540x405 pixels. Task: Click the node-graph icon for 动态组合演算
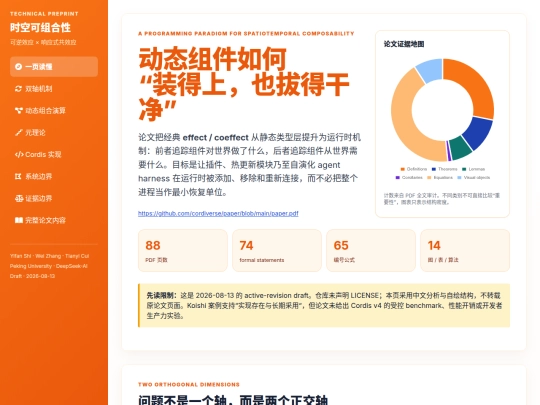click(x=19, y=111)
